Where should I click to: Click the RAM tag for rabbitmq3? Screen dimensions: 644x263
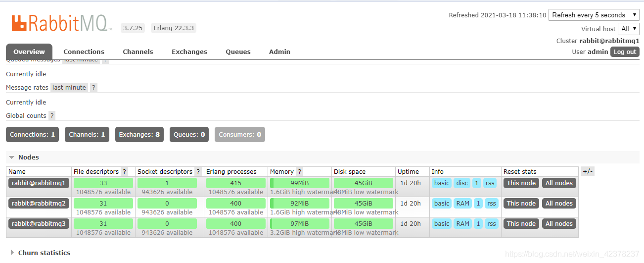click(463, 223)
